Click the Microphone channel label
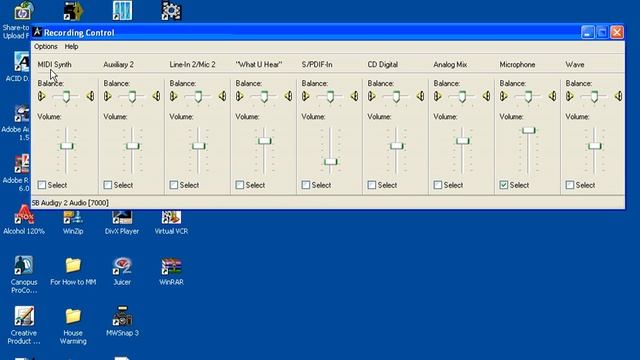The height and width of the screenshot is (360, 640). coord(517,64)
